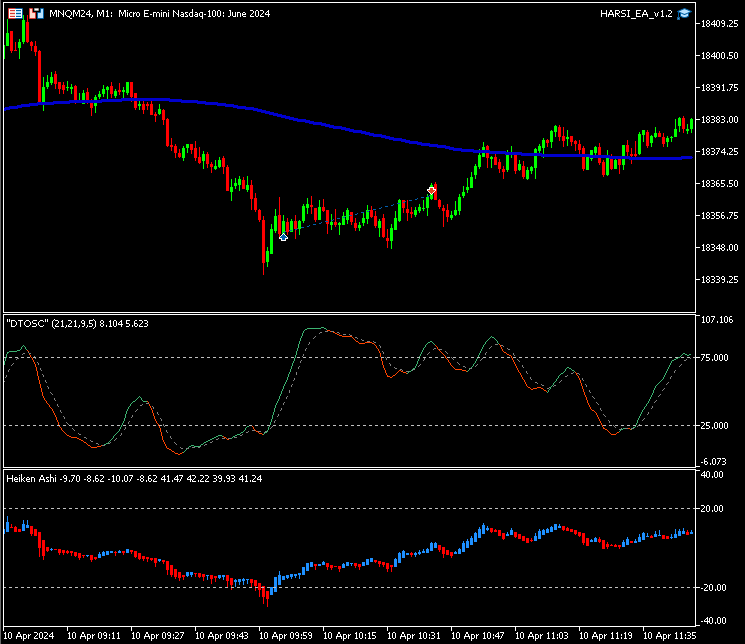Click the 75.000 DTOSC level value
This screenshot has width=745, height=644.
[714, 357]
